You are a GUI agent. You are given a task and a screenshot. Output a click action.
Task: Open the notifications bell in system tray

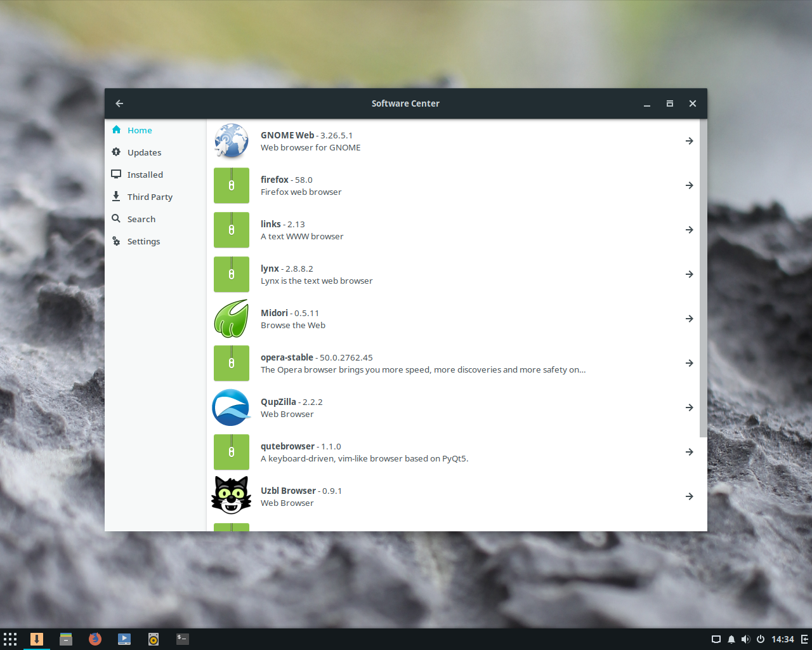tap(731, 639)
